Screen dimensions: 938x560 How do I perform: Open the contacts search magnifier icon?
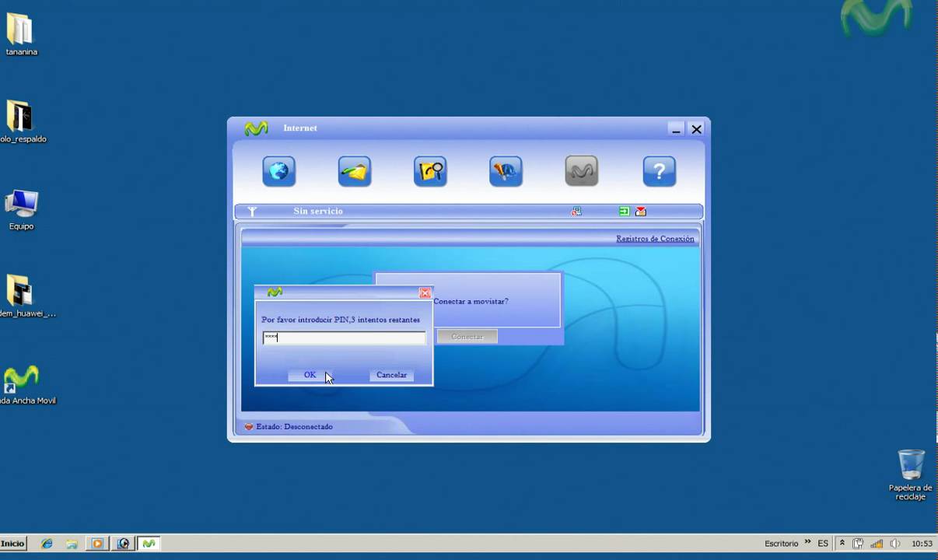click(x=430, y=171)
